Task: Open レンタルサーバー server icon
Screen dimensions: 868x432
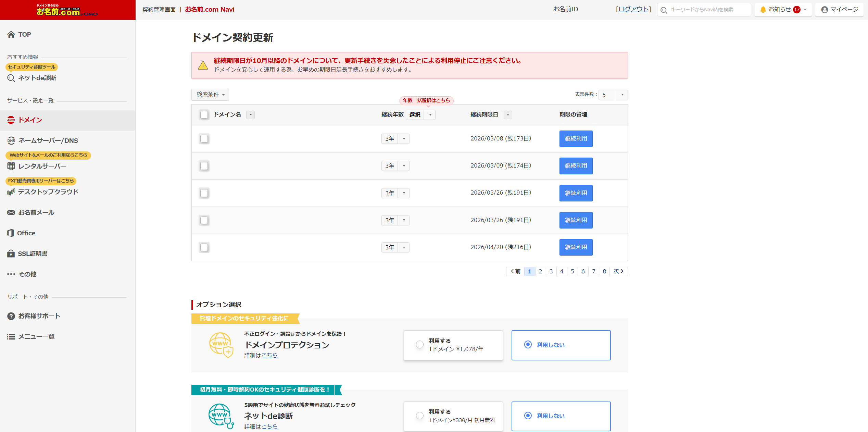Action: pos(11,166)
